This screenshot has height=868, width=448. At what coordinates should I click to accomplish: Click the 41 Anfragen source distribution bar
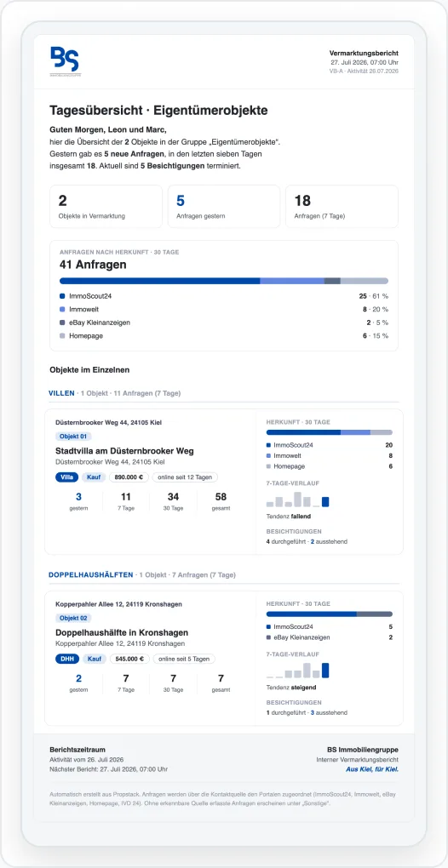pyautogui.click(x=224, y=281)
